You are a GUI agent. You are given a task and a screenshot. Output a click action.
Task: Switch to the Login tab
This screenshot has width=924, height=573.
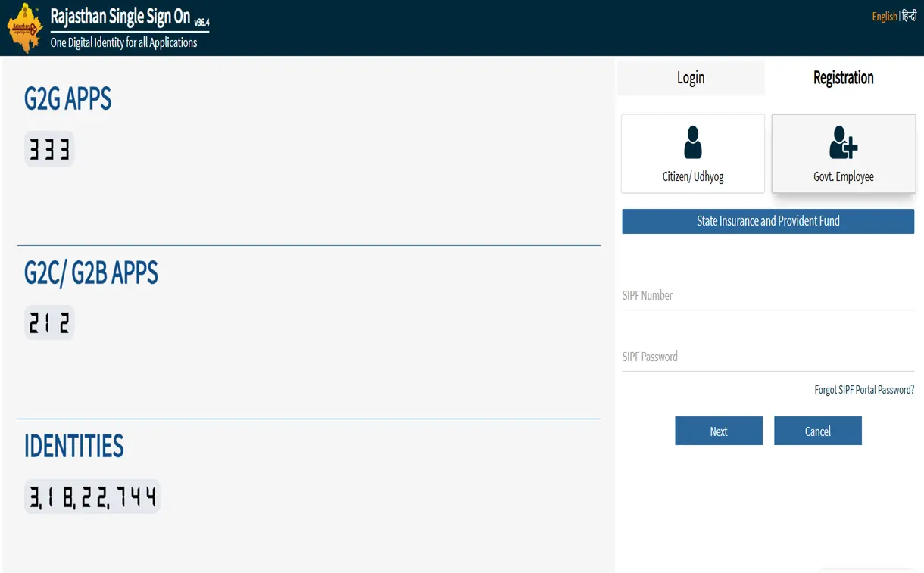pos(690,77)
